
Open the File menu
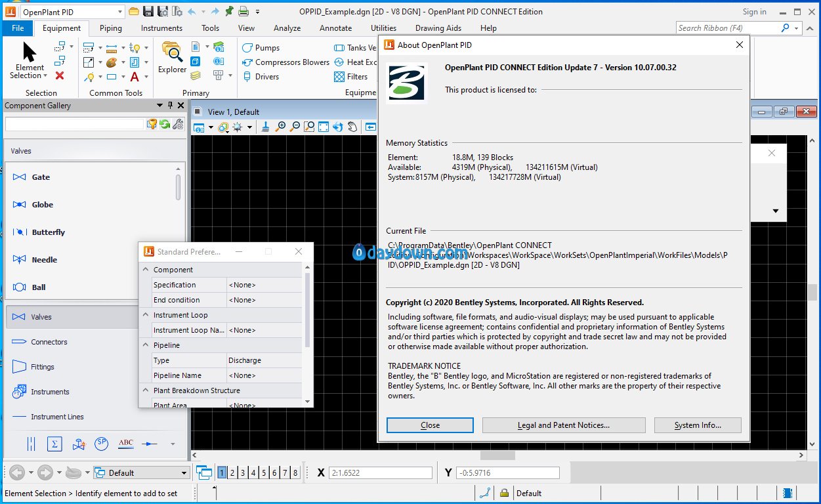click(x=18, y=28)
